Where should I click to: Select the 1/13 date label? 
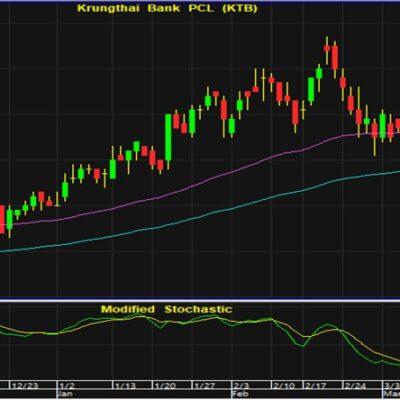(x=126, y=386)
